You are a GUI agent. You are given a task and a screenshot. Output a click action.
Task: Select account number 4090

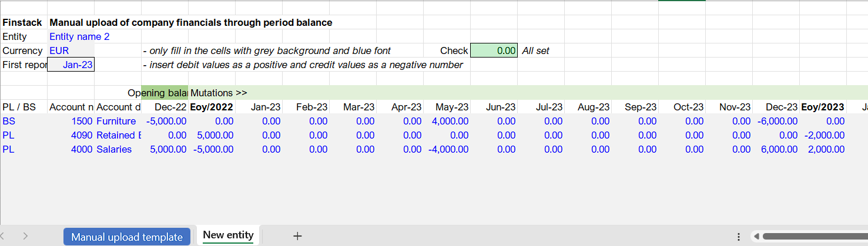pyautogui.click(x=71, y=135)
